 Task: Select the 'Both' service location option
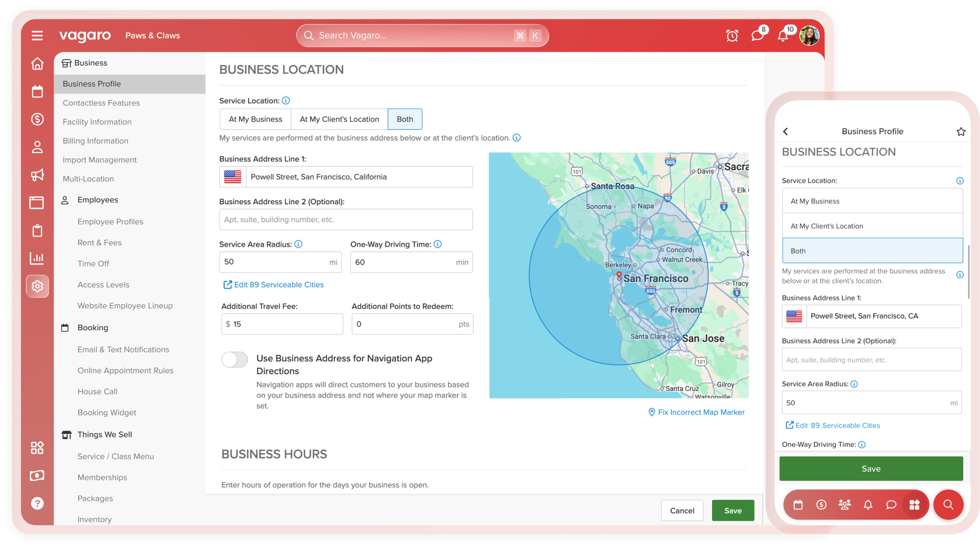405,119
